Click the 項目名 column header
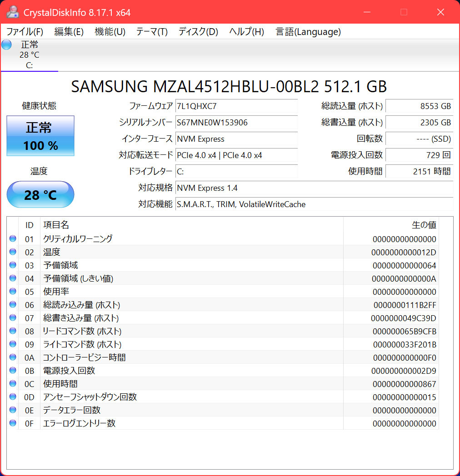This screenshot has height=476, width=460. [192, 225]
